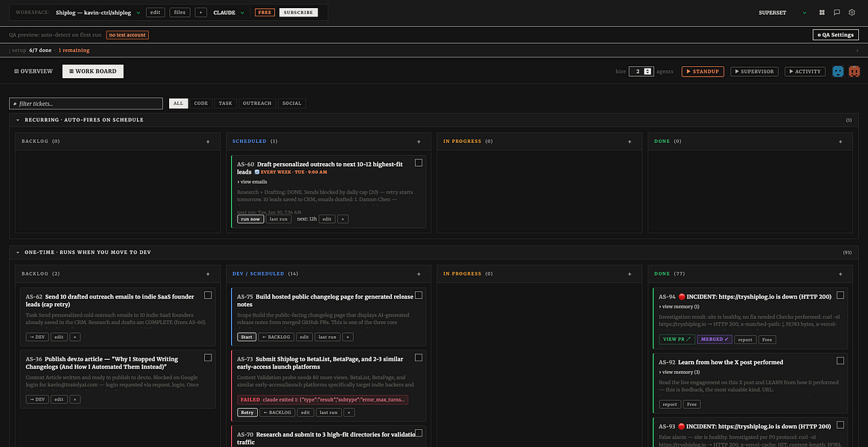Add a ticket to one-time Done column
The width and height of the screenshot is (868, 447).
tap(841, 274)
